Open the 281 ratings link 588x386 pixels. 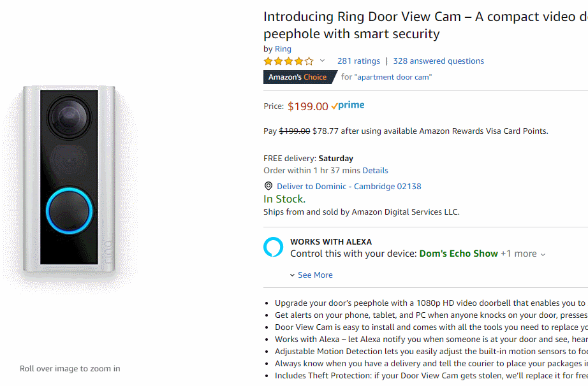tap(358, 61)
